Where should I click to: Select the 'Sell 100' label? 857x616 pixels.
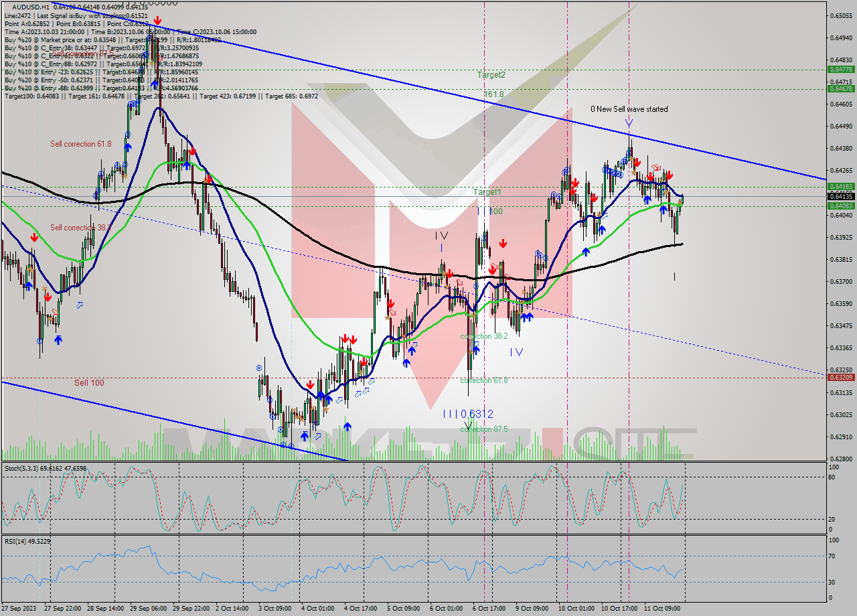(89, 383)
